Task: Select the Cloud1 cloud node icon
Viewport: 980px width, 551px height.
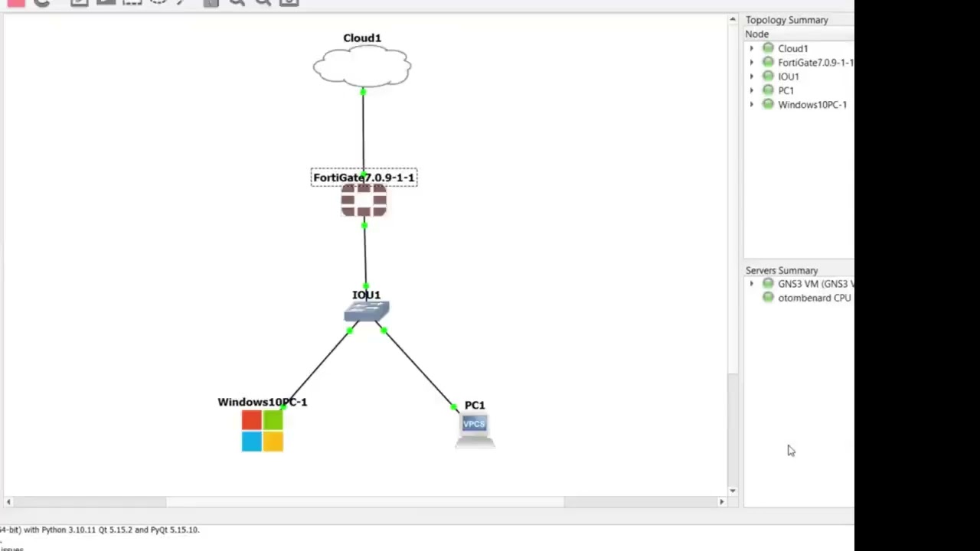Action: [362, 67]
